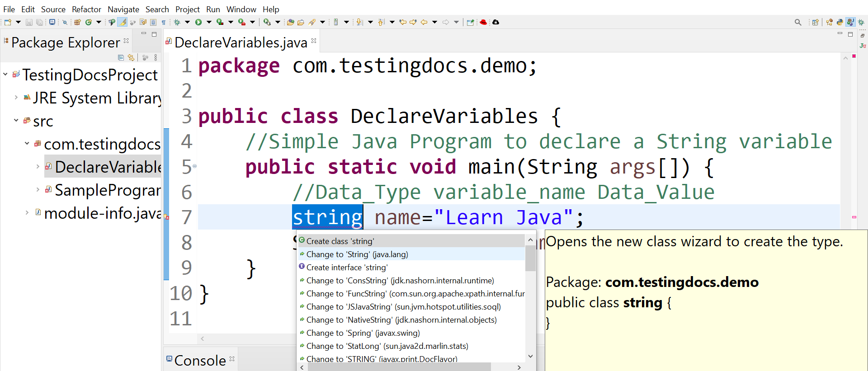Click the Open Perspective icon
Viewport: 868px width, 371px height.
tap(815, 22)
